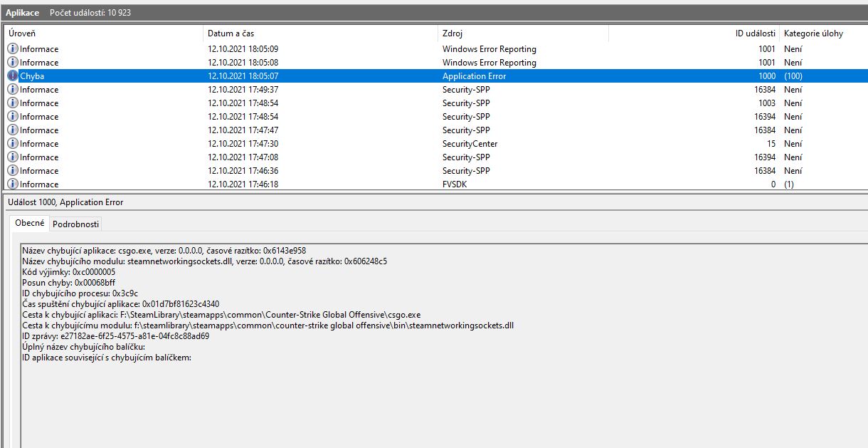Image resolution: width=868 pixels, height=448 pixels.
Task: Select event ID 1003 cell
Action: (x=767, y=103)
